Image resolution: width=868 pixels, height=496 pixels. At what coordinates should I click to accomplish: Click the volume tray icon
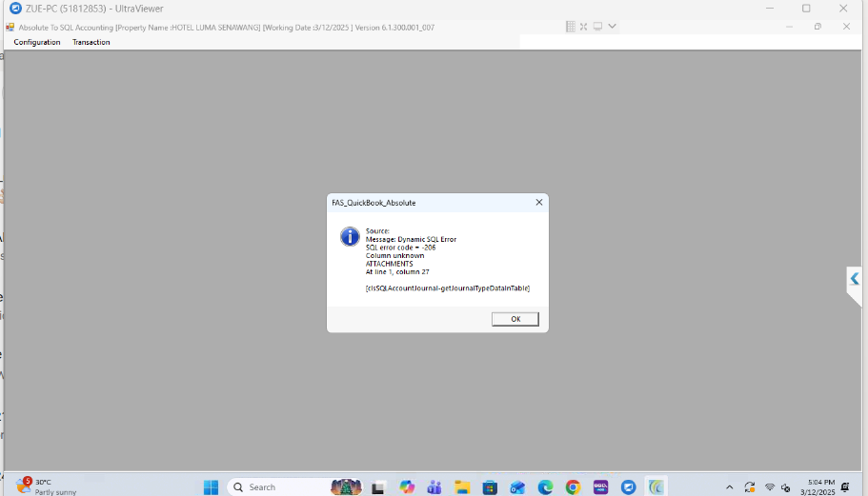[785, 487]
